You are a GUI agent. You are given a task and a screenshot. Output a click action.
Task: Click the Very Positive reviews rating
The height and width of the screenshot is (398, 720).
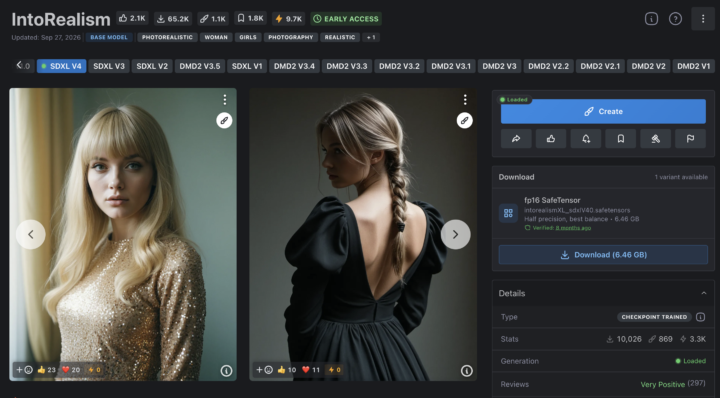(663, 384)
